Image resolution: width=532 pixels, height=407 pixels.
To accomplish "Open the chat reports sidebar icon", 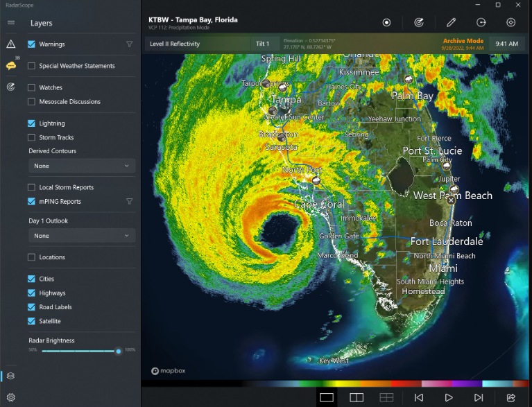I will coord(11,65).
